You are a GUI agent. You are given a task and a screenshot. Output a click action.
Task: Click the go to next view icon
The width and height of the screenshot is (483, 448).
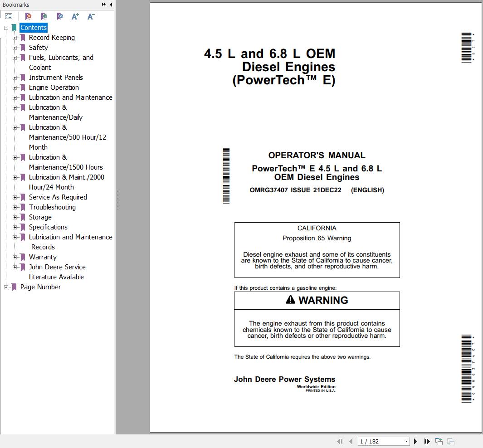tap(451, 441)
